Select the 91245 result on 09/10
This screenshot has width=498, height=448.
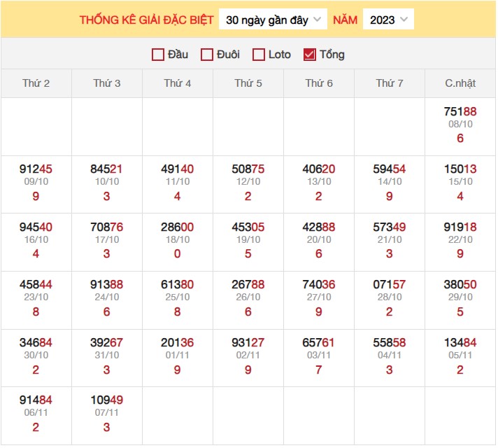[36, 169]
